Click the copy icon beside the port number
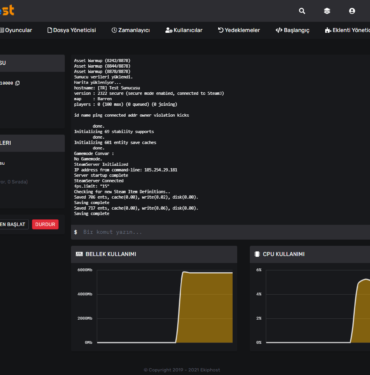Screen dimensions: 370x375 click(x=17, y=83)
